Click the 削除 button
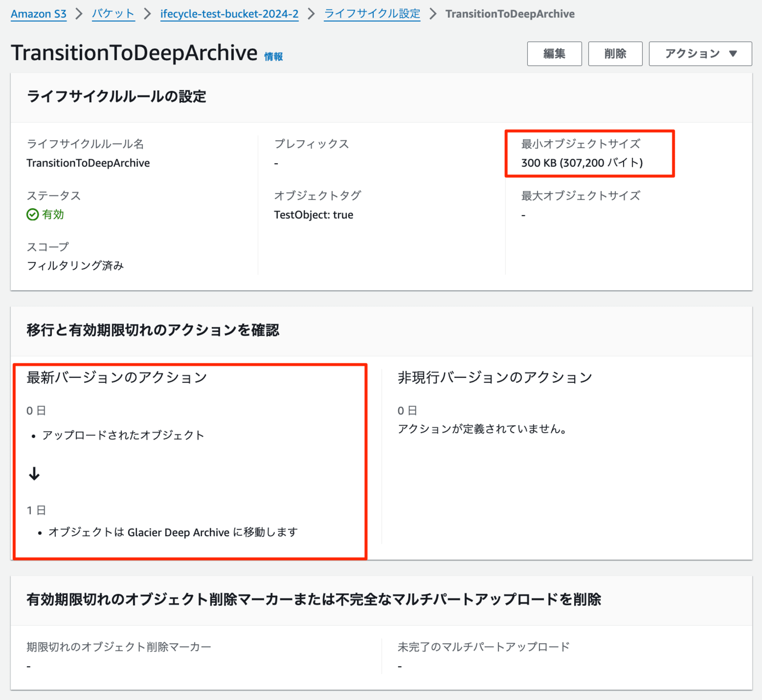 tap(615, 54)
